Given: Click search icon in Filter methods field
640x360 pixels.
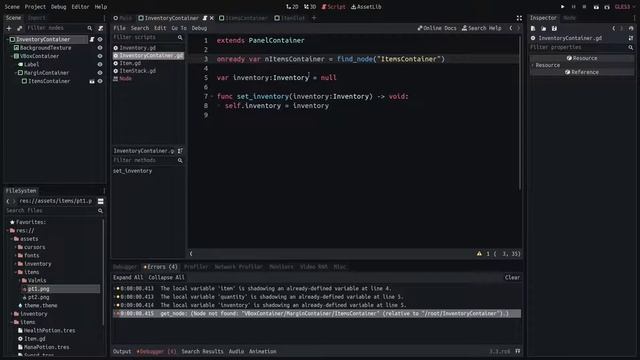Looking at the screenshot, I should (x=180, y=160).
